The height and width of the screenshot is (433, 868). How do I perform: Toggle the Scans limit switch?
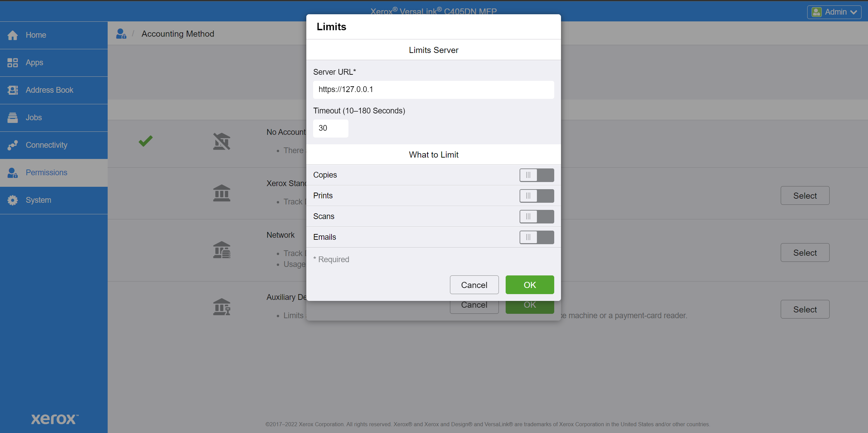point(536,217)
